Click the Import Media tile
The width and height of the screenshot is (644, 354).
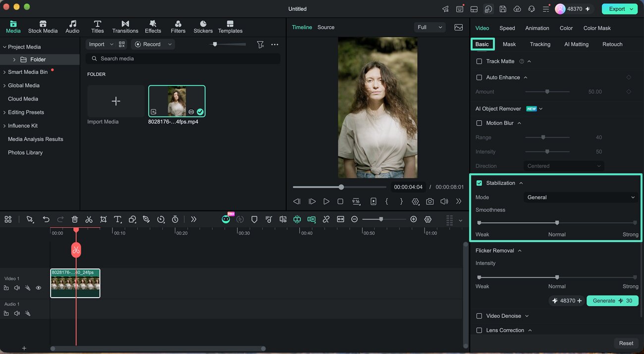(x=115, y=101)
